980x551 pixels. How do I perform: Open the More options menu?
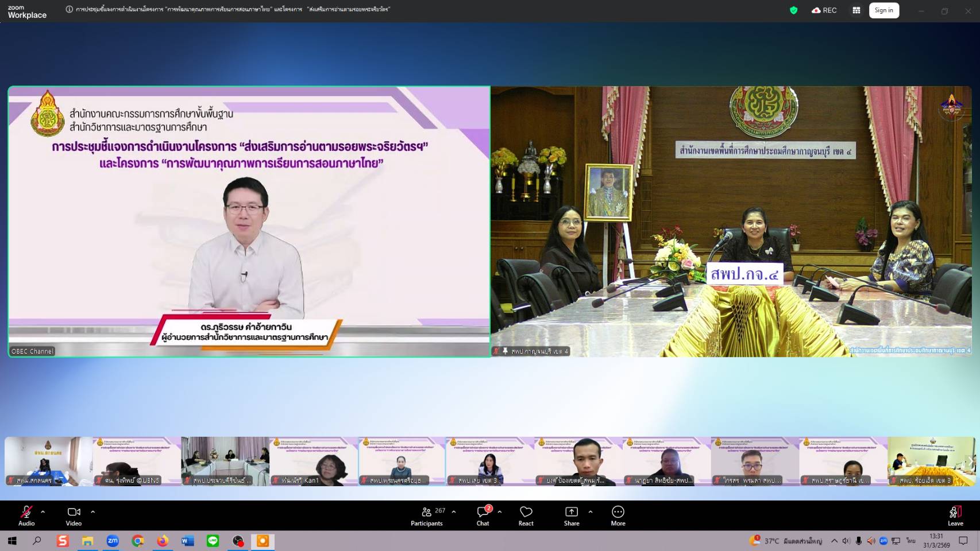tap(618, 515)
